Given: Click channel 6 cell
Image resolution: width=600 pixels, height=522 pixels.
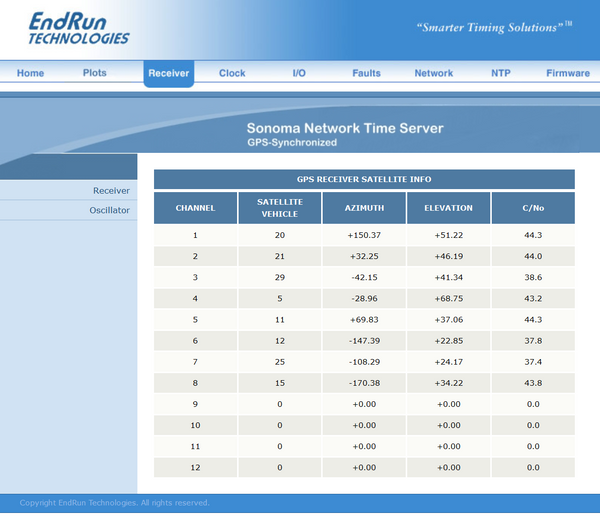Looking at the screenshot, I should [x=195, y=341].
